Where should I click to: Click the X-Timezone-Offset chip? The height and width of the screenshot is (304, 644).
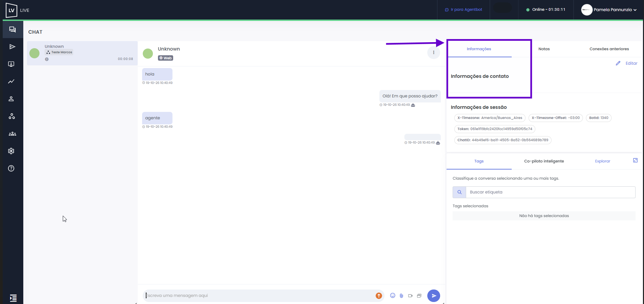pos(556,118)
